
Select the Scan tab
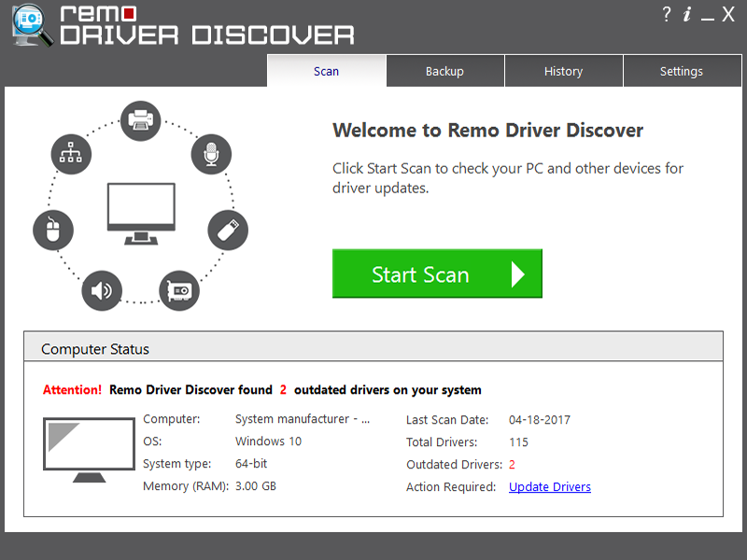pyautogui.click(x=326, y=71)
